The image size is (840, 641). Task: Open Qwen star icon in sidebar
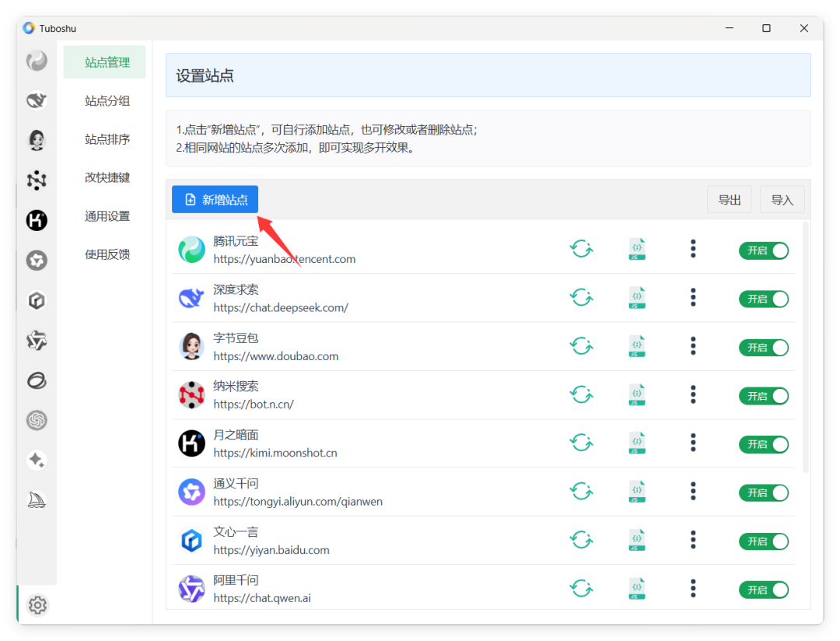point(37,340)
